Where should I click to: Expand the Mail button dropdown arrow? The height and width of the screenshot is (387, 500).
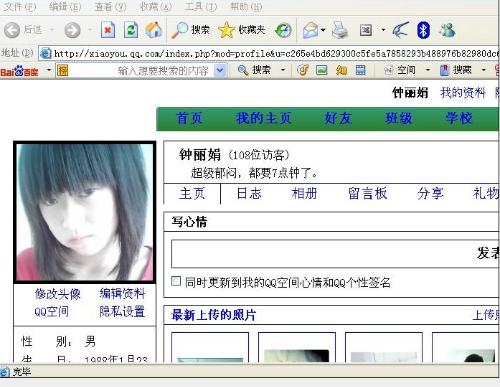point(323,30)
